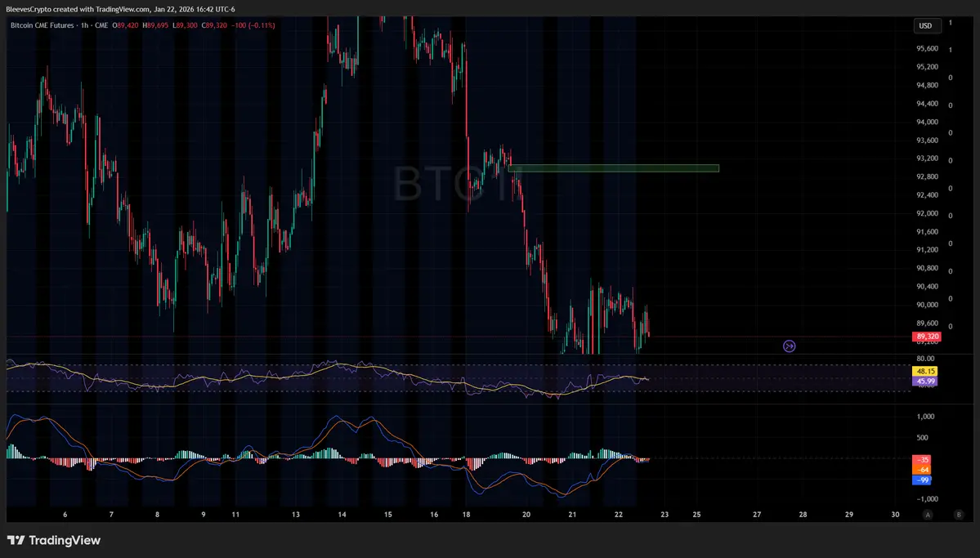The height and width of the screenshot is (558, 980).
Task: Click the 94,800 price axis label
Action: [x=927, y=85]
